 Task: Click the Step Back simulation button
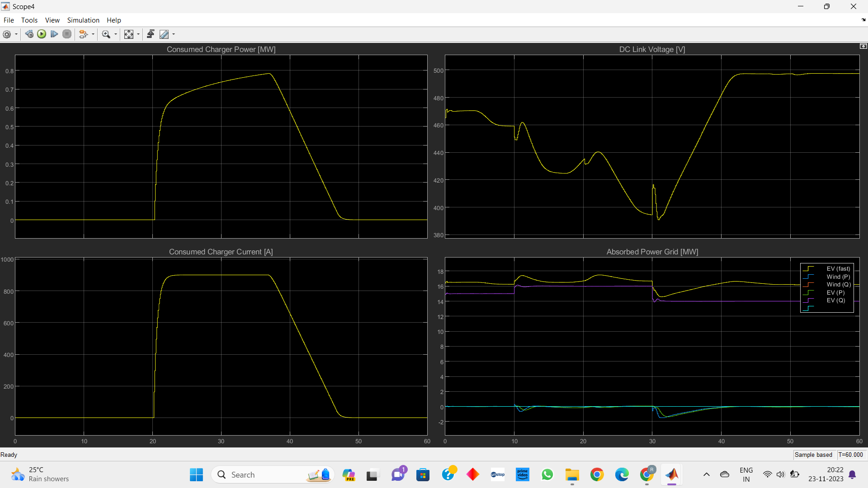pyautogui.click(x=29, y=34)
